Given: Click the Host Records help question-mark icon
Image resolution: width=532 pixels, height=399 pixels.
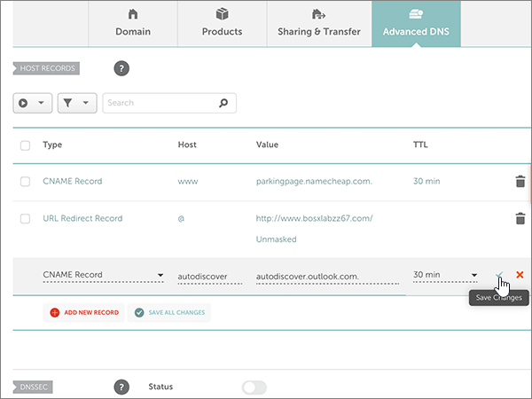Looking at the screenshot, I should click(121, 68).
